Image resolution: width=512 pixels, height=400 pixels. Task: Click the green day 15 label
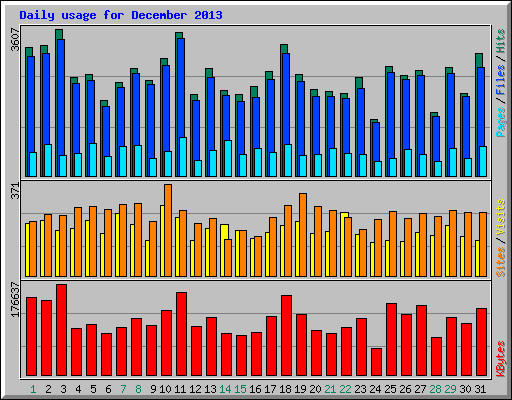click(240, 389)
